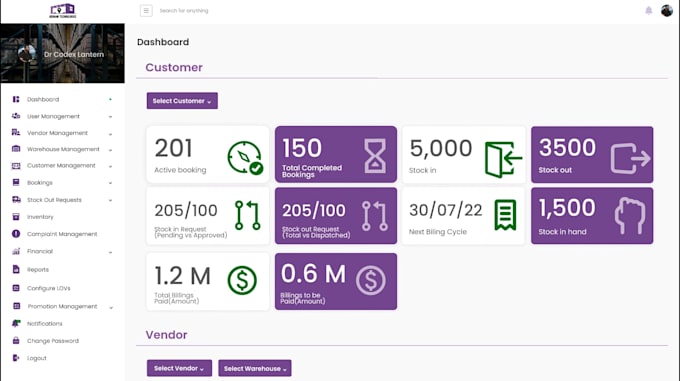This screenshot has width=680, height=381.
Task: Expand the Bookings chevron
Action: 110,183
